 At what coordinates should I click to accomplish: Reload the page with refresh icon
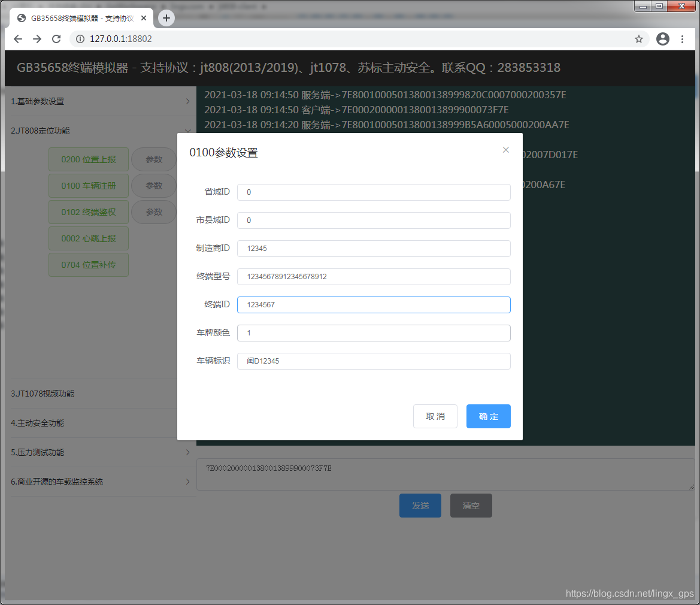[56, 39]
